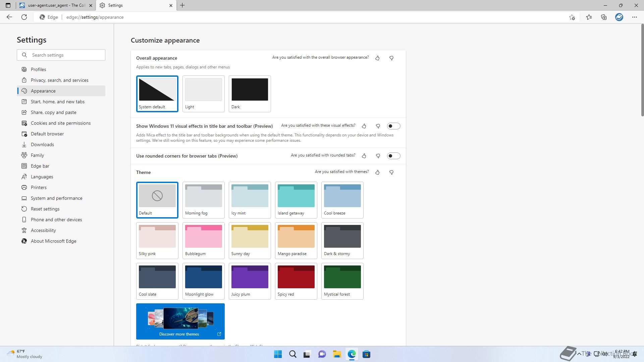Screen dimensions: 644x362
Task: Click Discover more themes banner
Action: pos(180,321)
